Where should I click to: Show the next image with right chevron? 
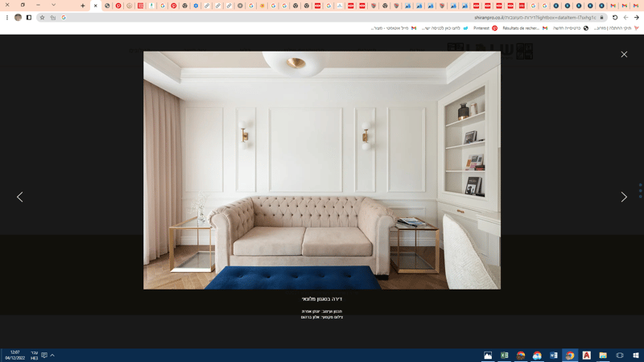[624, 197]
